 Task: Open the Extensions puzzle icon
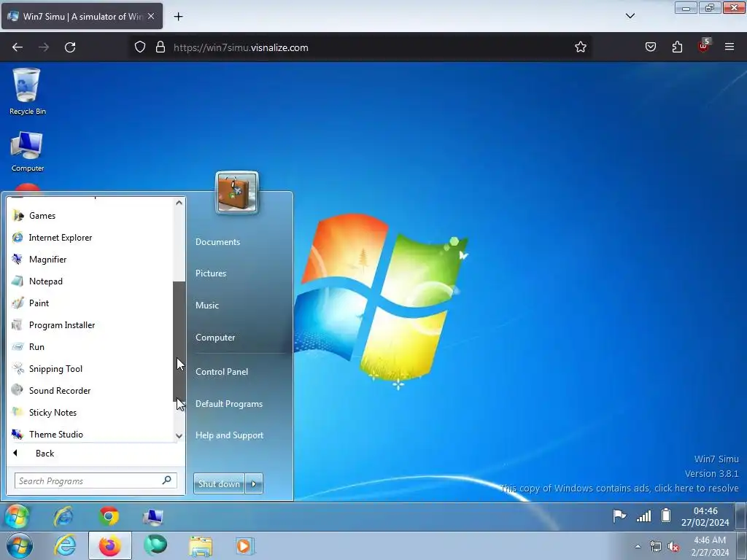[677, 47]
